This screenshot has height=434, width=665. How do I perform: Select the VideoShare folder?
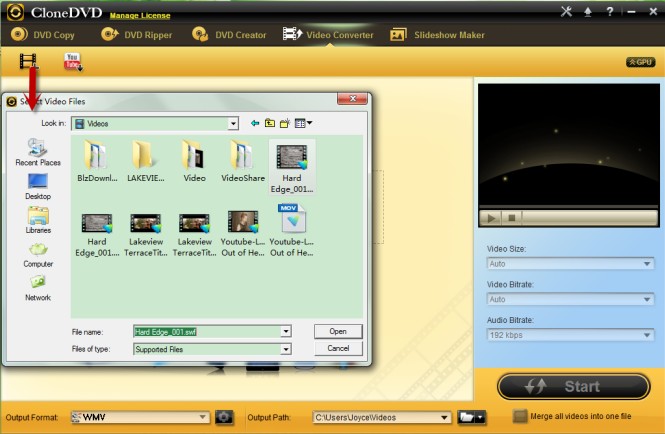(x=243, y=161)
